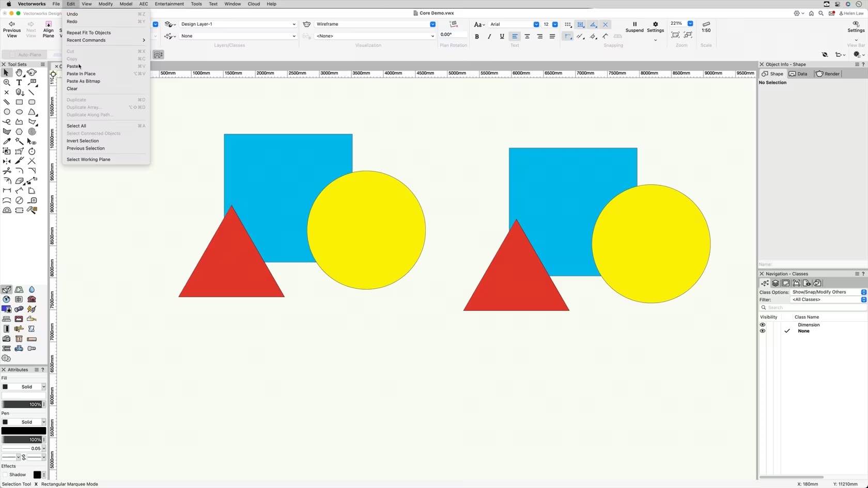Select the Eyedropper tool
868x488 pixels.
point(6,141)
